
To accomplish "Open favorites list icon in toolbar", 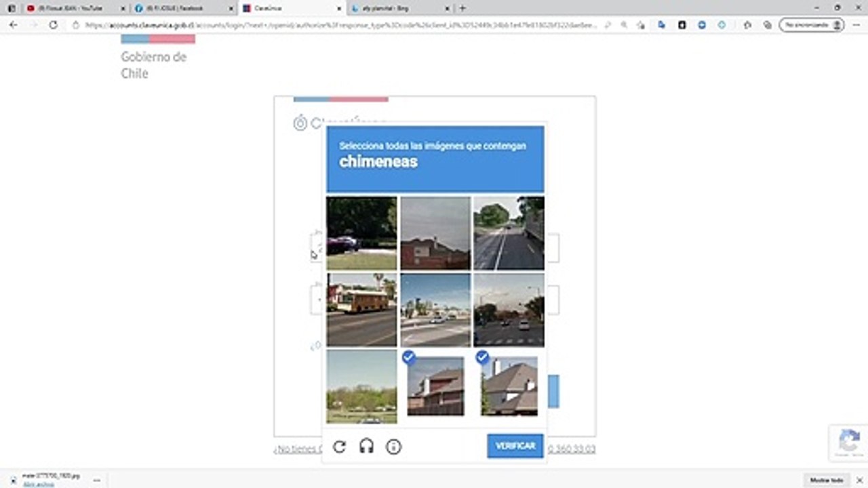I will [747, 24].
